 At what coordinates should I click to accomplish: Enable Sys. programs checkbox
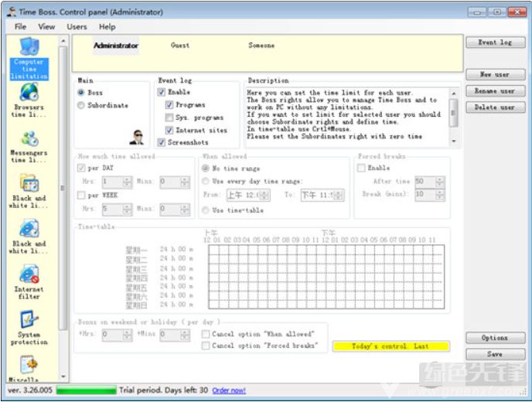click(x=169, y=118)
